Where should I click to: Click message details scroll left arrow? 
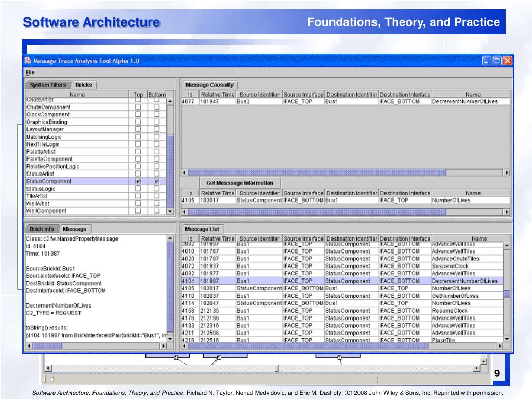(29, 346)
